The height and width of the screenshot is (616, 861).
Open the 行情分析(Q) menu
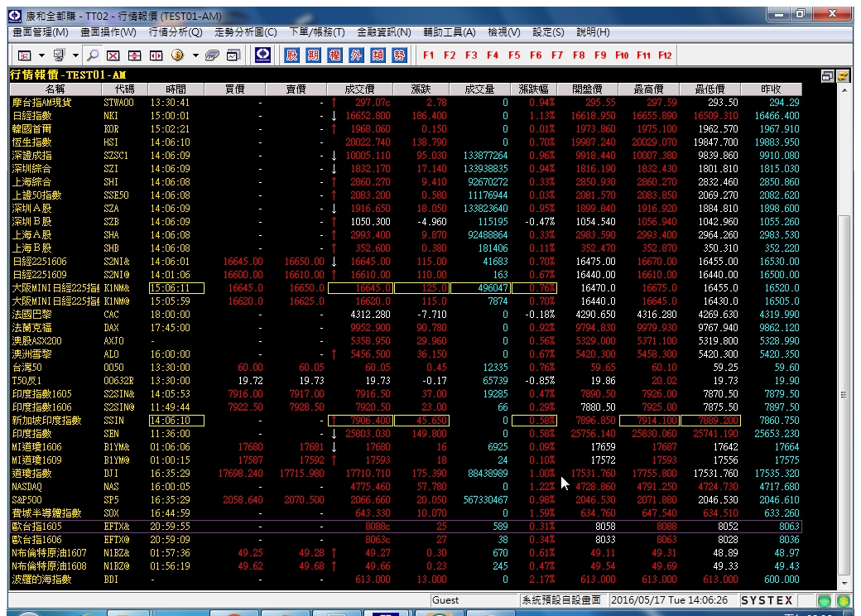[x=176, y=32]
